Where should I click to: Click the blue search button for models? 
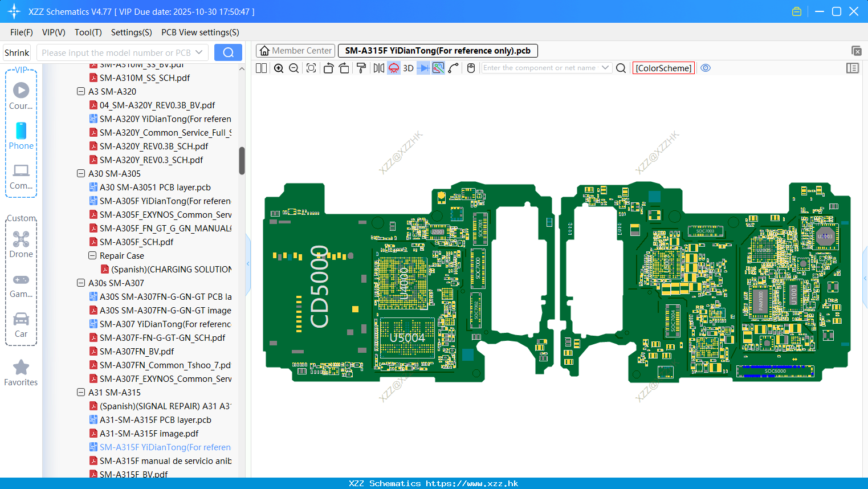228,52
